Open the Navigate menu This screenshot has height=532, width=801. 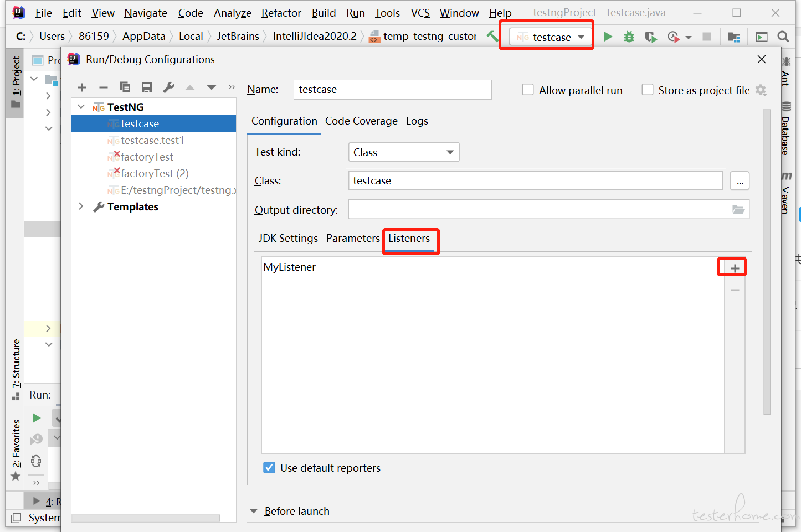click(x=146, y=13)
